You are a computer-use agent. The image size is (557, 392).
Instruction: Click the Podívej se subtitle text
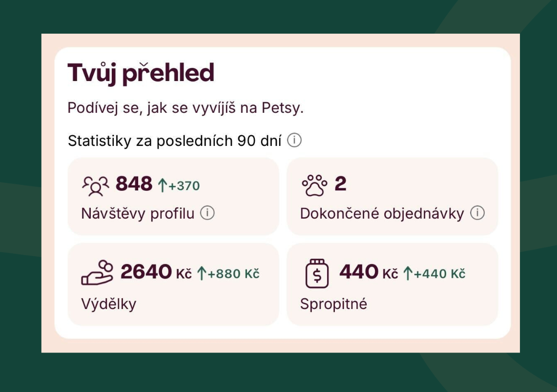(186, 108)
